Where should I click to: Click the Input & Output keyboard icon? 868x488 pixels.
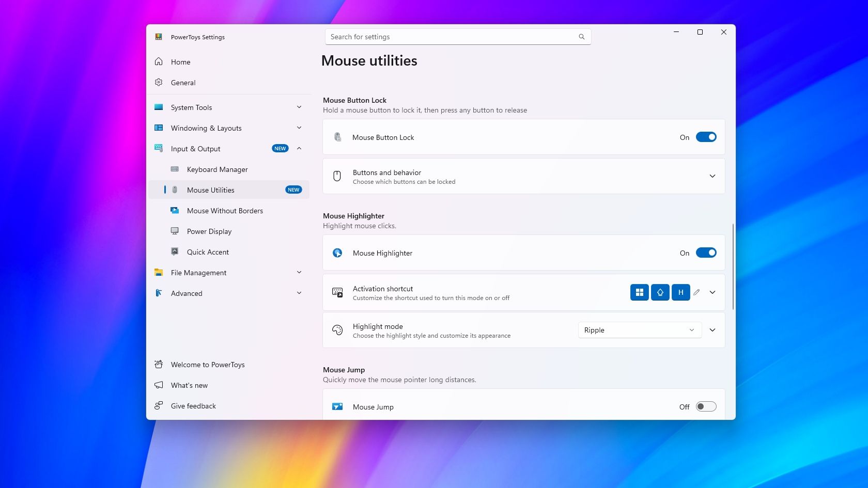coord(159,148)
